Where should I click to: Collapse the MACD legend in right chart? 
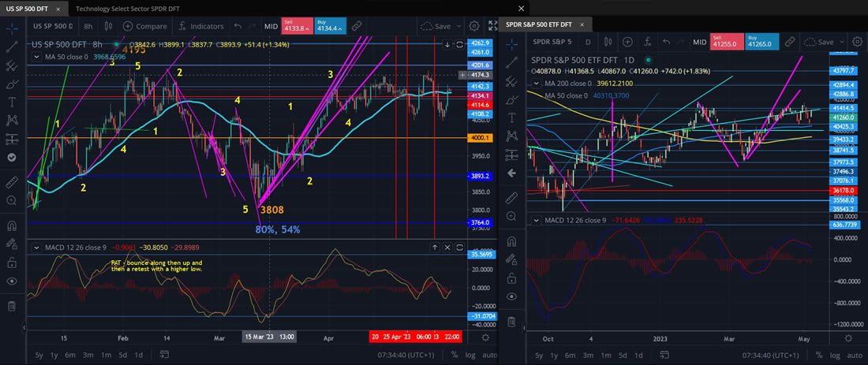click(536, 220)
